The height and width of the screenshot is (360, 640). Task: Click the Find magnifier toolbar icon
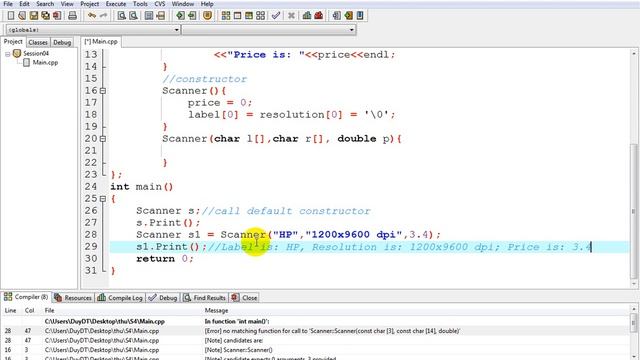click(x=122, y=16)
